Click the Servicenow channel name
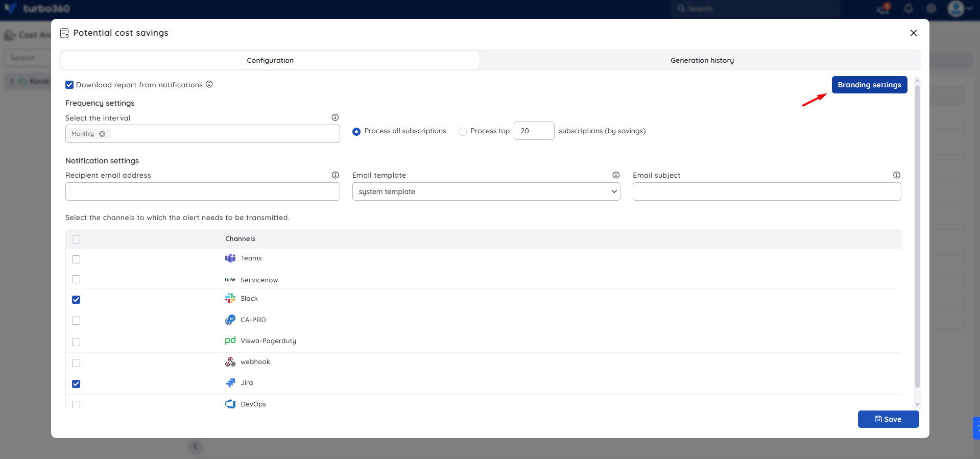Screen dimensions: 980x459 click(259, 280)
